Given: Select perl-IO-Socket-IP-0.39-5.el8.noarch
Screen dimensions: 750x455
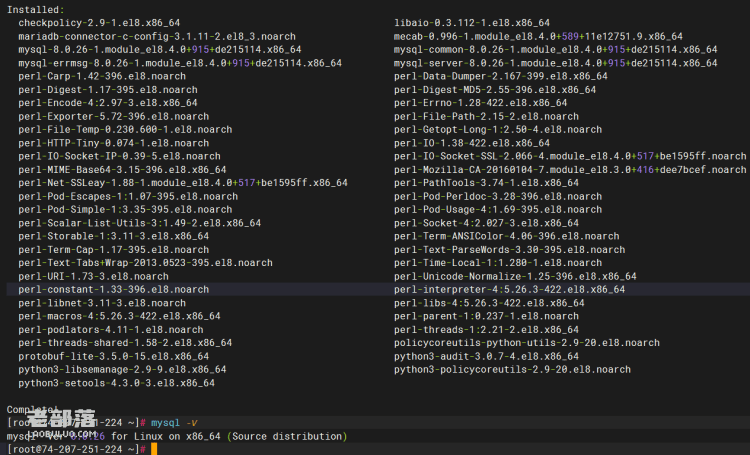Looking at the screenshot, I should click(119, 156).
